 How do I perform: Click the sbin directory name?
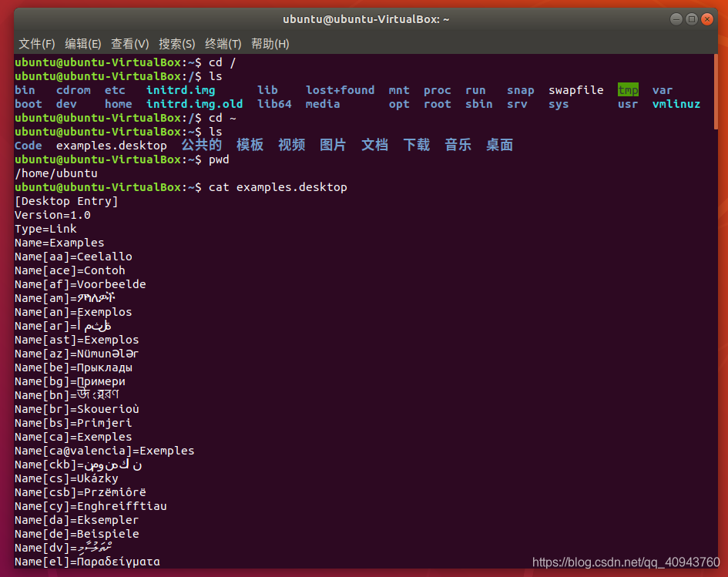(478, 104)
